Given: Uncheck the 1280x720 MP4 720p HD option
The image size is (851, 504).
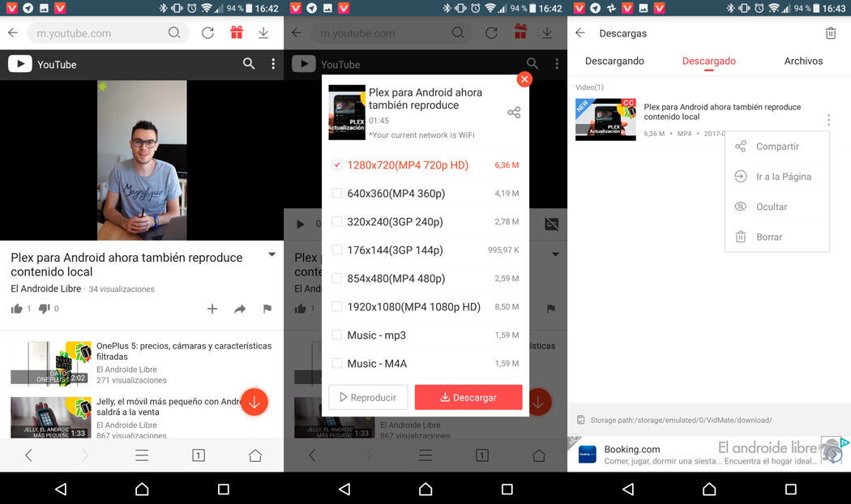Looking at the screenshot, I should pos(337,165).
